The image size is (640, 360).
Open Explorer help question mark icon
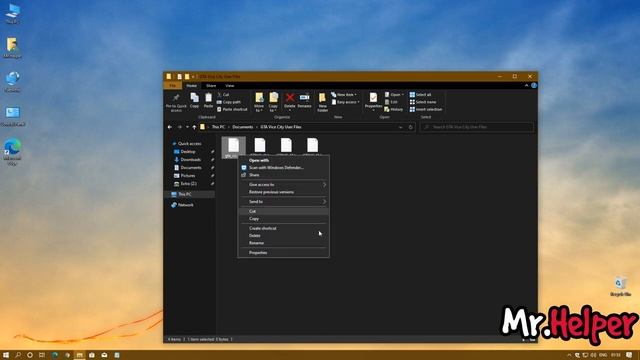point(534,86)
